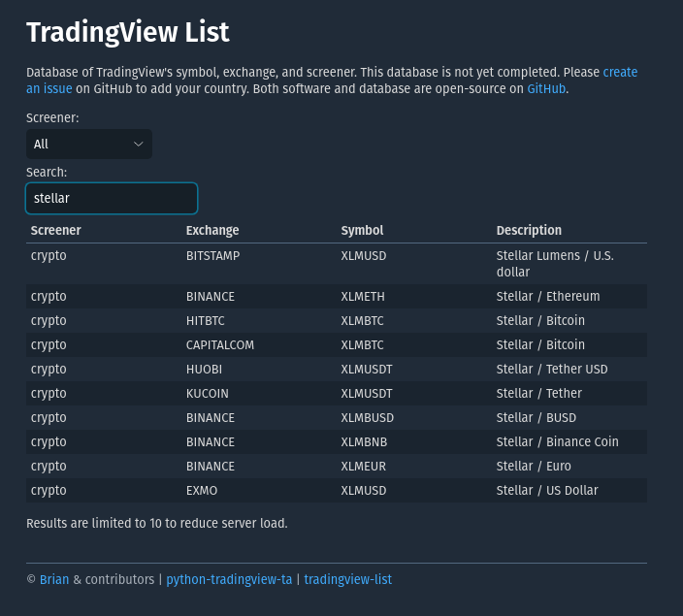Image resolution: width=683 pixels, height=616 pixels.
Task: Click 'Stellar Lumens / U.S. dollar' description
Action: point(555,264)
